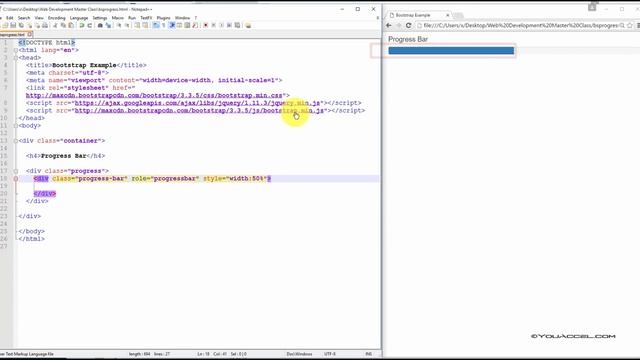Open the View menu

pyautogui.click(x=39, y=18)
